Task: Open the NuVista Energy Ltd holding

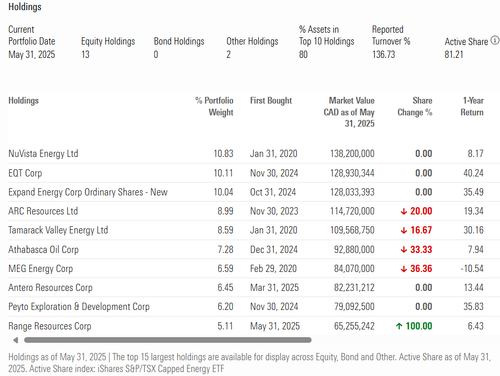Action: tap(43, 154)
